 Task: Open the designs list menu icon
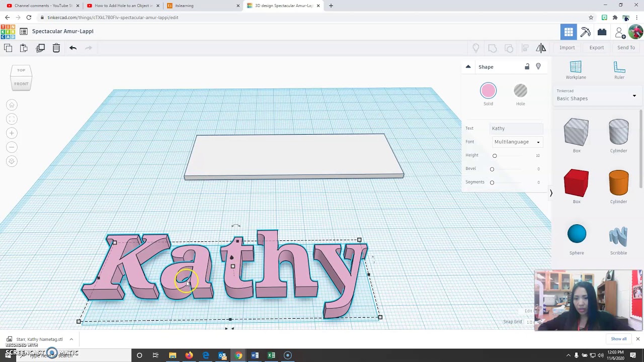24,31
